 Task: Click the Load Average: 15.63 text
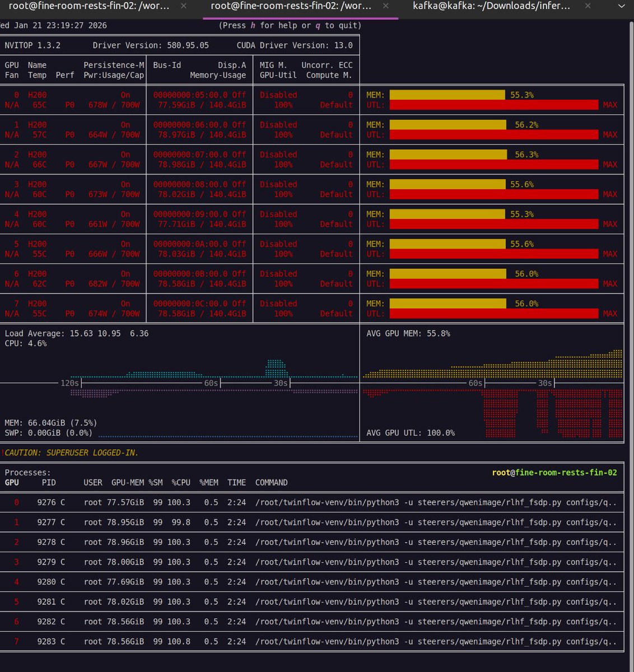49,333
